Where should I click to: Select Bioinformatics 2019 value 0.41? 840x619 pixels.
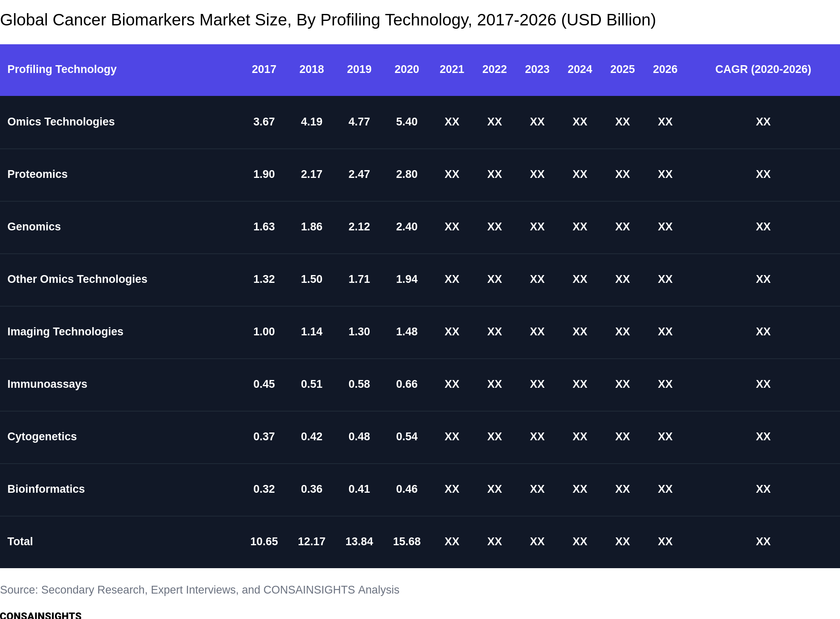coord(359,489)
